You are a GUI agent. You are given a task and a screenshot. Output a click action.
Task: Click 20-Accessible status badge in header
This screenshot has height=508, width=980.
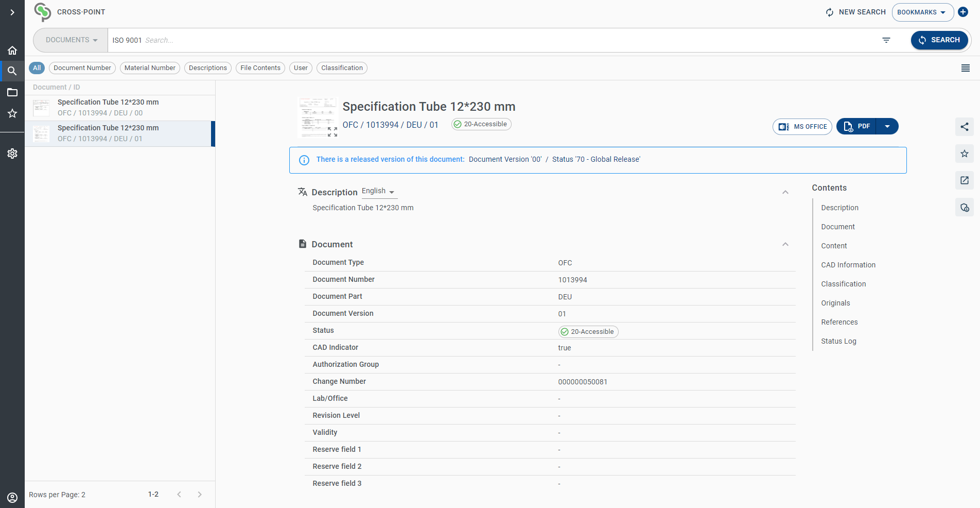[x=481, y=124]
